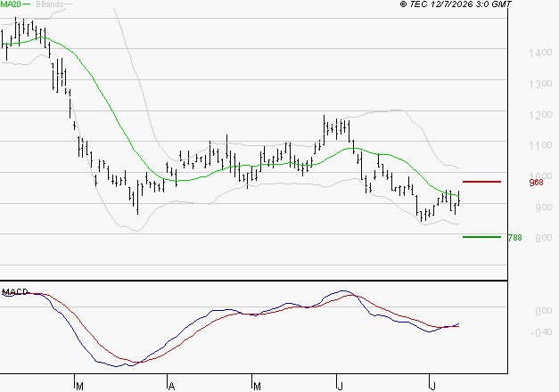559x392 pixels.
Task: Click the red 968 price label
Action: 536,183
